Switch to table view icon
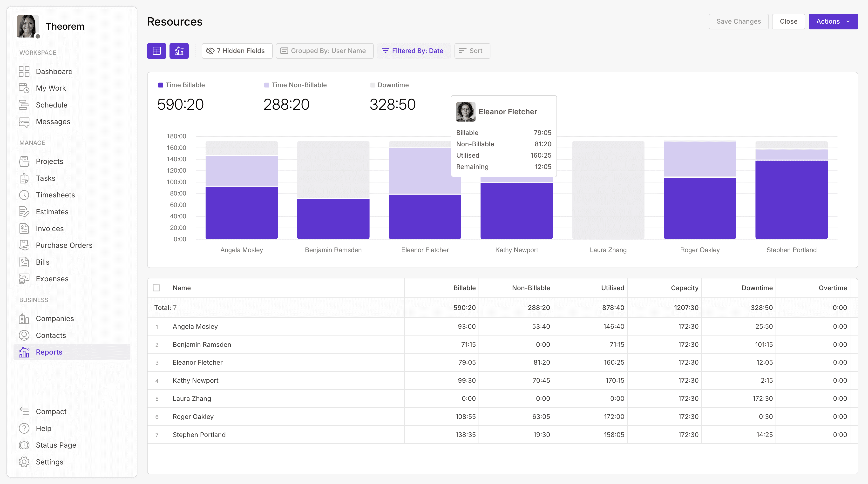 coord(156,51)
